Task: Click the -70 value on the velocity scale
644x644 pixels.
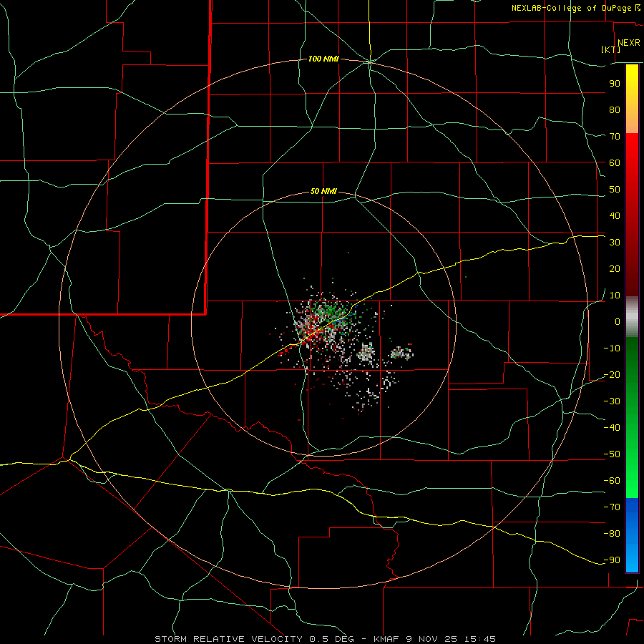Action: pos(612,507)
